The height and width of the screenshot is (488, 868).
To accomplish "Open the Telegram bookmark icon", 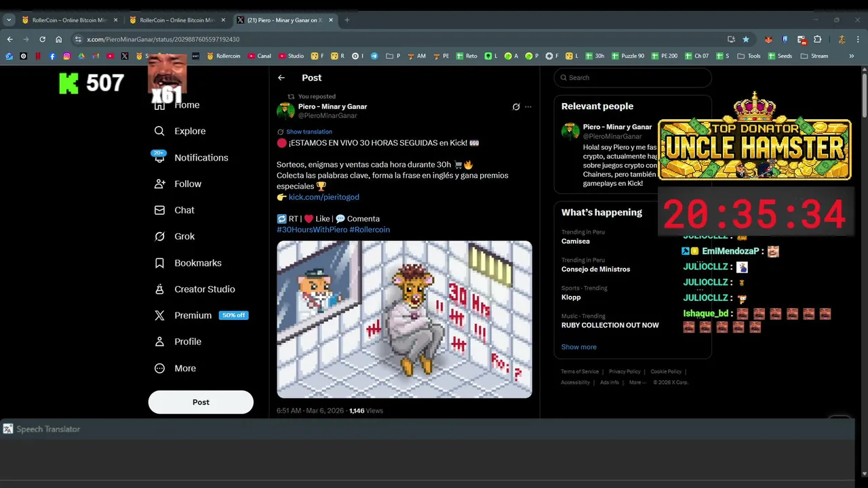I will (374, 56).
